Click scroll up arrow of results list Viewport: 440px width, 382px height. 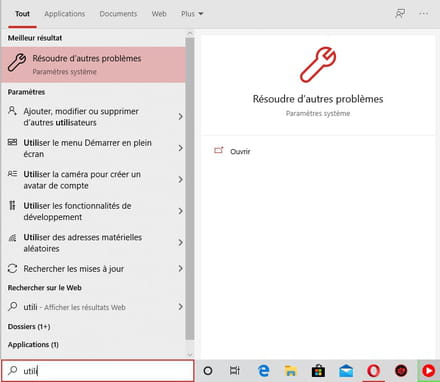click(x=190, y=34)
